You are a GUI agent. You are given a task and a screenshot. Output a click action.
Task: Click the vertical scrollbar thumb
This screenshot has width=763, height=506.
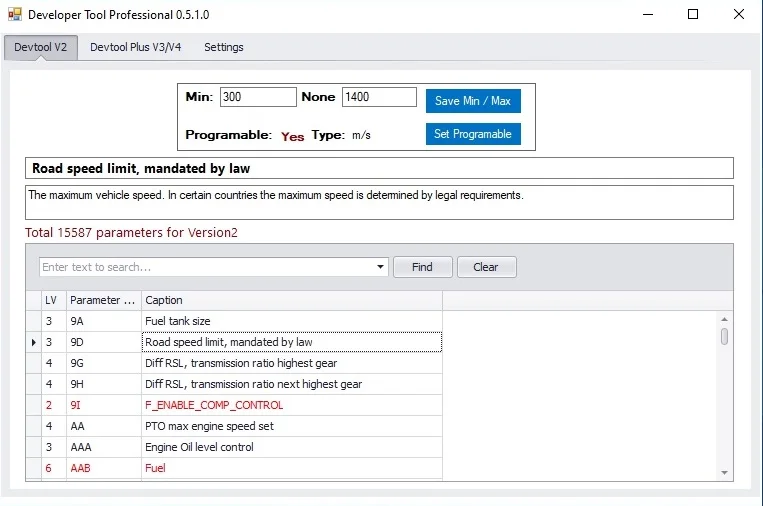724,336
